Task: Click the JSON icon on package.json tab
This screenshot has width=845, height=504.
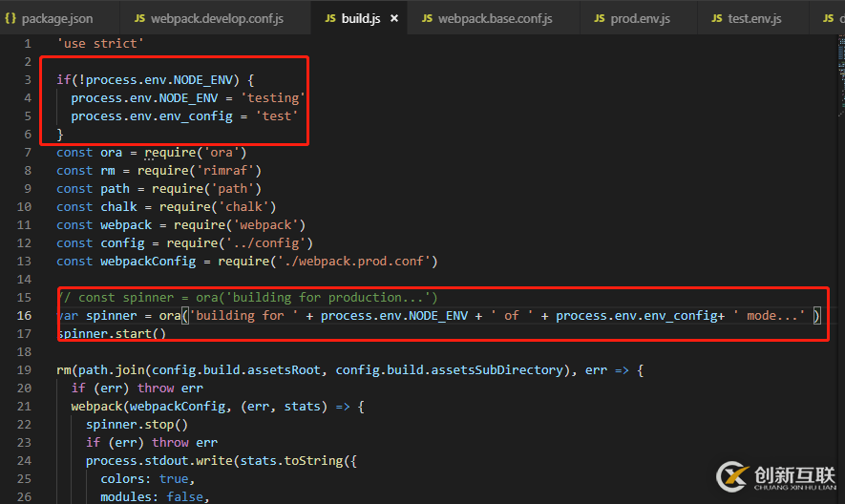Action: pos(10,18)
